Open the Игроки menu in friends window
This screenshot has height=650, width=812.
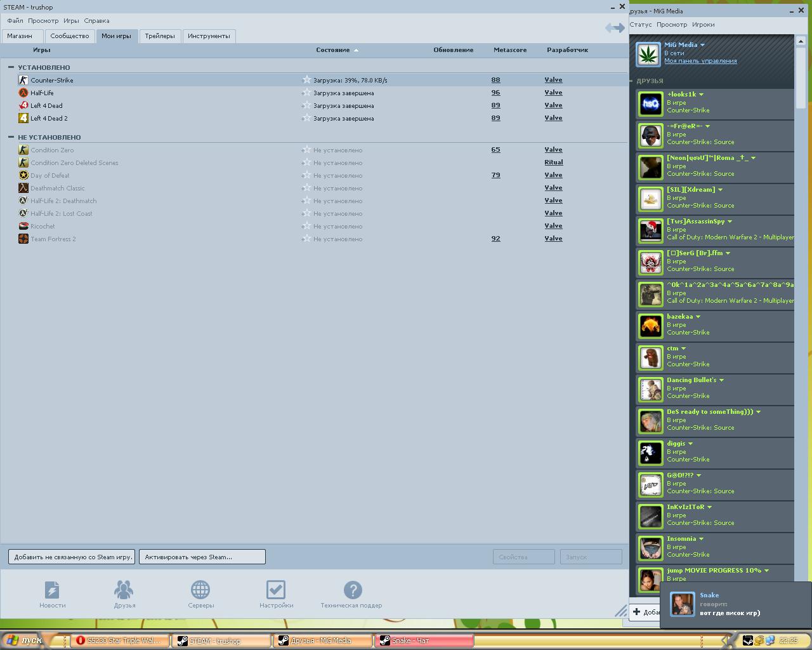[703, 25]
